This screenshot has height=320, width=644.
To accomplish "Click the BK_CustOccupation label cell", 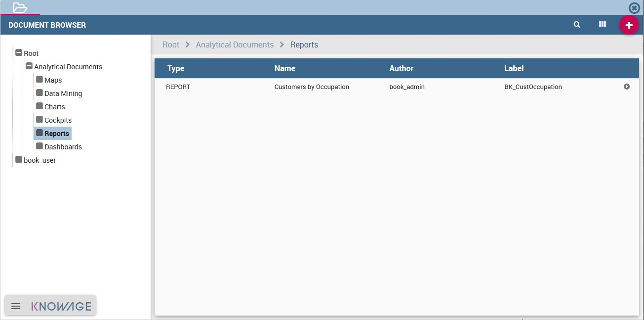I will 533,87.
